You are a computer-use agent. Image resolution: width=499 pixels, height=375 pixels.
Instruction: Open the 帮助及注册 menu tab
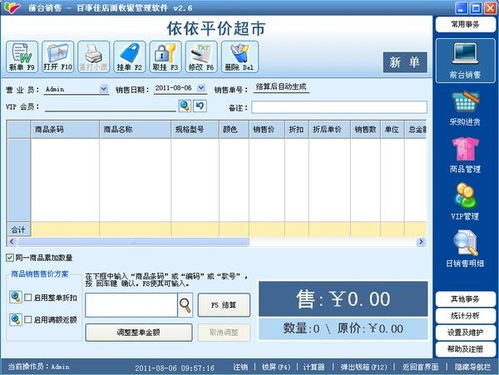(465, 349)
